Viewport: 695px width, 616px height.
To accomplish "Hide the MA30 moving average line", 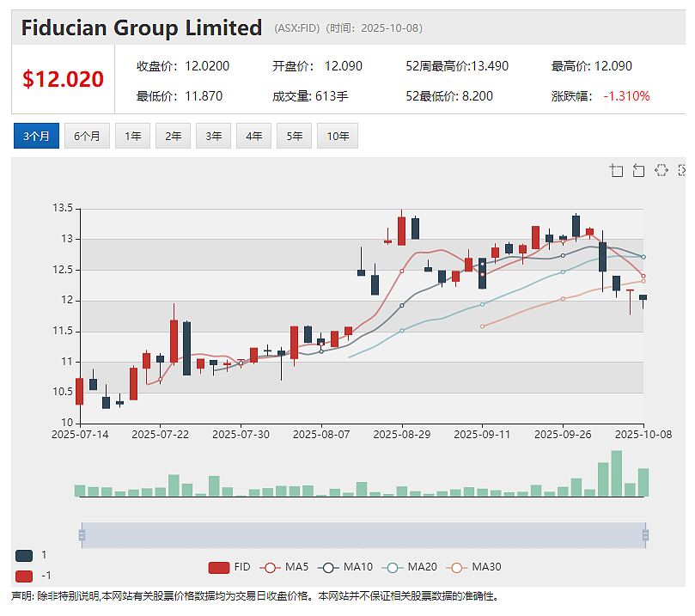I will (x=474, y=567).
